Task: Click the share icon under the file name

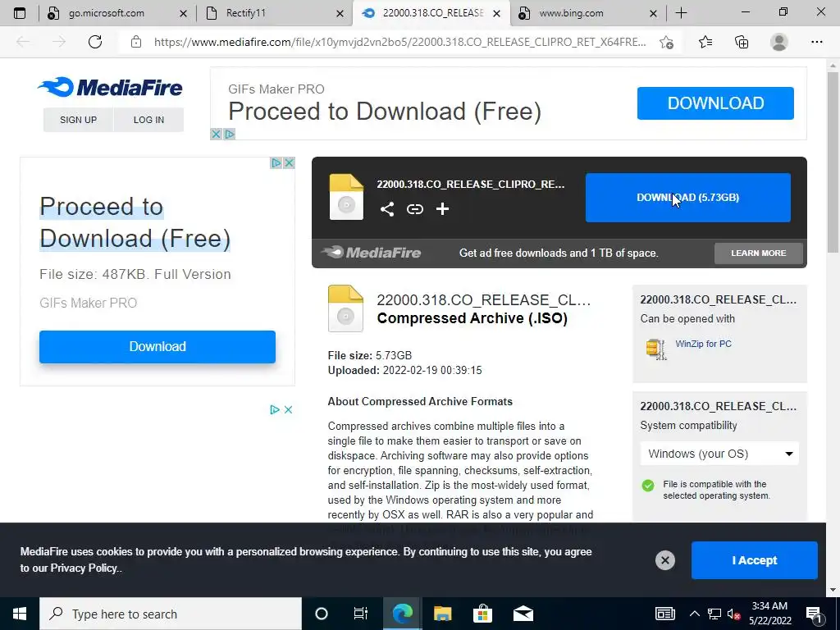Action: pyautogui.click(x=387, y=209)
